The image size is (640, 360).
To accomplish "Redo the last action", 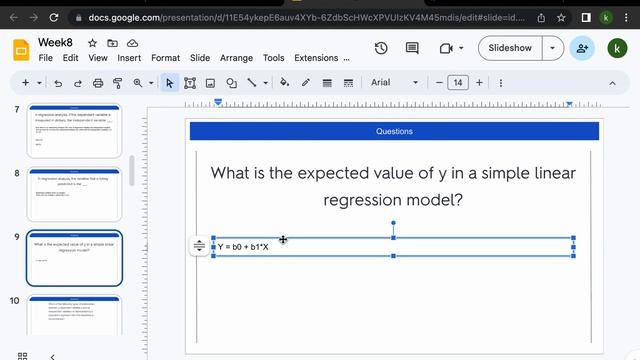I will pos(78,83).
